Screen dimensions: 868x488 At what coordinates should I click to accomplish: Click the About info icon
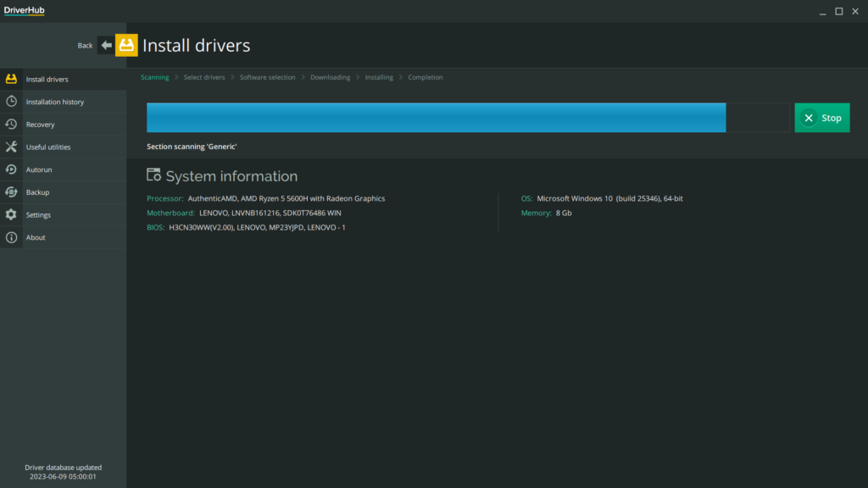(11, 238)
